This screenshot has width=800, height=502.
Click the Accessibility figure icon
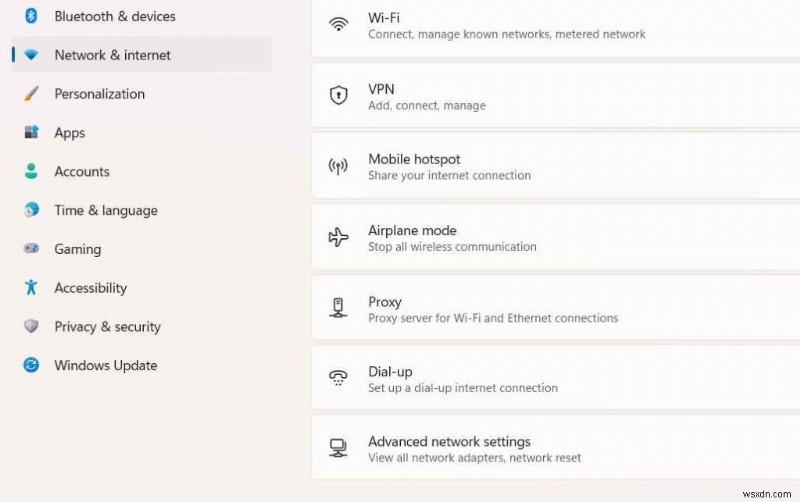coord(31,288)
